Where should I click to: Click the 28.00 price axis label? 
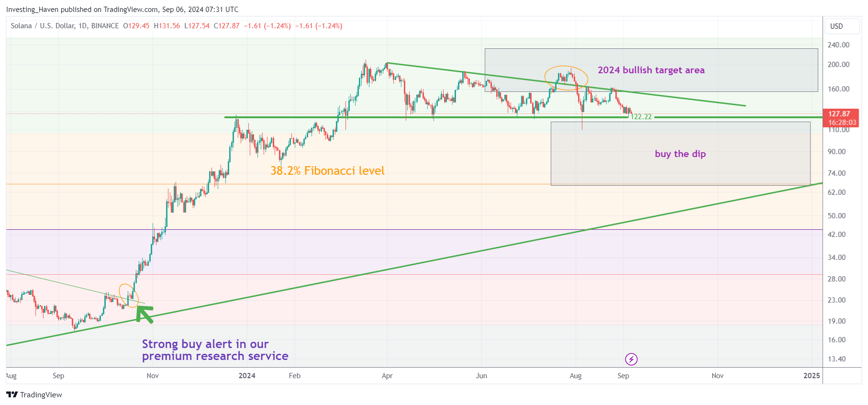837,279
